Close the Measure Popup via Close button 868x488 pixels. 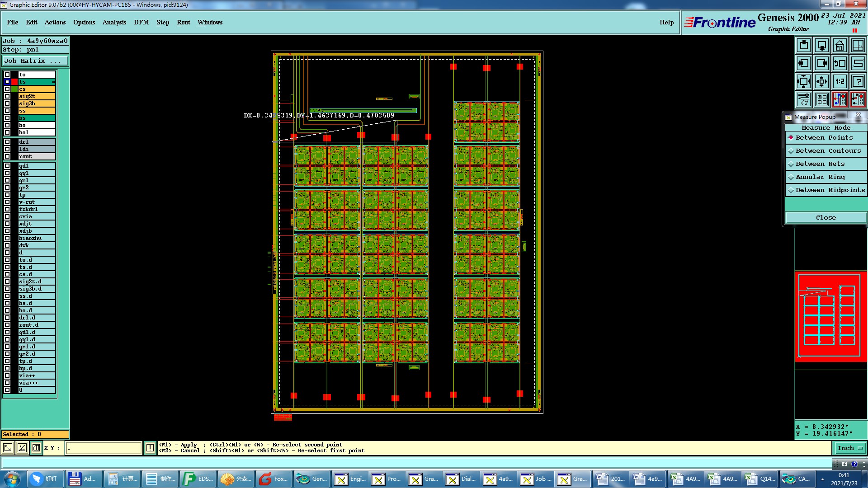[826, 218]
